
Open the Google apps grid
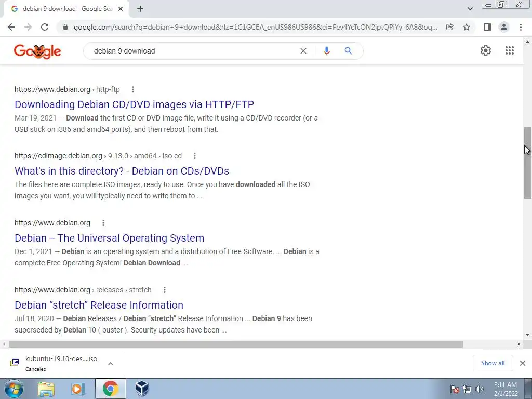509,50
